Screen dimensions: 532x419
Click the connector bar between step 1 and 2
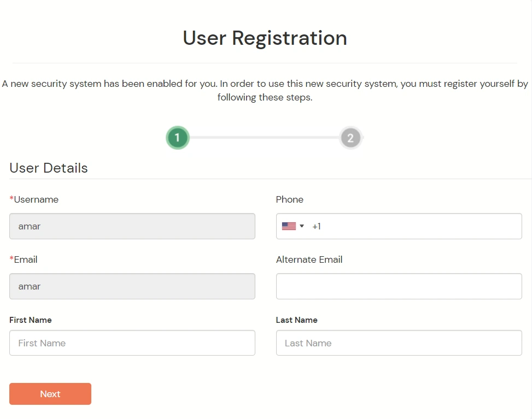coord(264,138)
